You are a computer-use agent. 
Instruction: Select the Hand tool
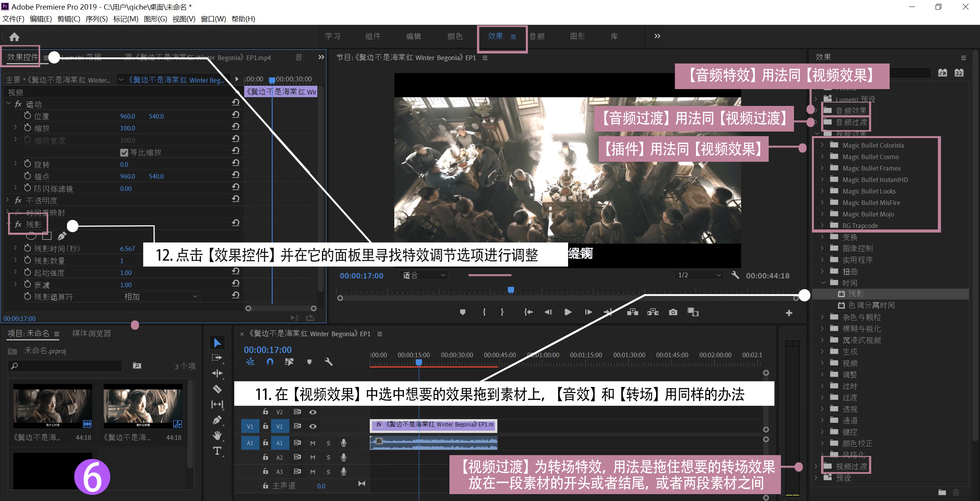pos(217,435)
